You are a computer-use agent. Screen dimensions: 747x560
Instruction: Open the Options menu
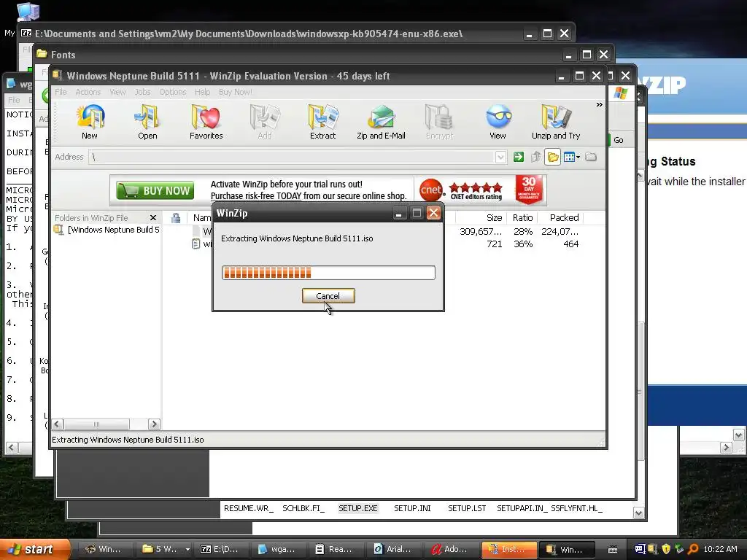click(172, 92)
